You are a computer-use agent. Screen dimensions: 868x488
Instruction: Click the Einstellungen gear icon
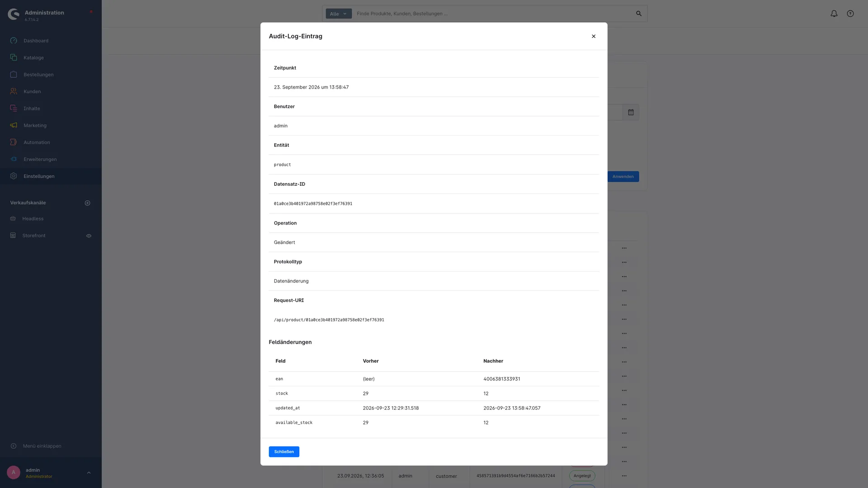pyautogui.click(x=14, y=176)
